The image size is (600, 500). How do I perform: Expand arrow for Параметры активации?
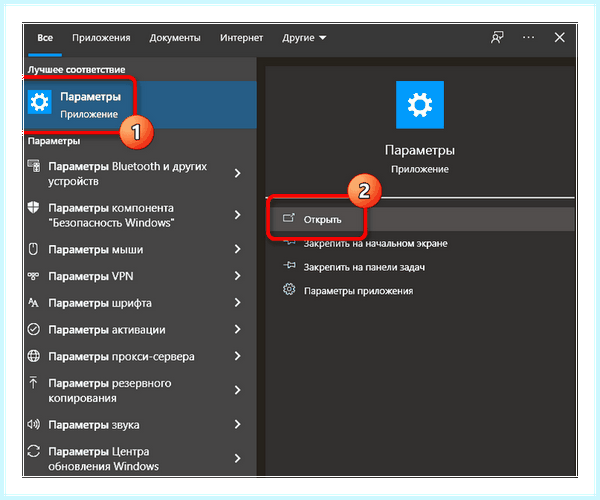[238, 329]
